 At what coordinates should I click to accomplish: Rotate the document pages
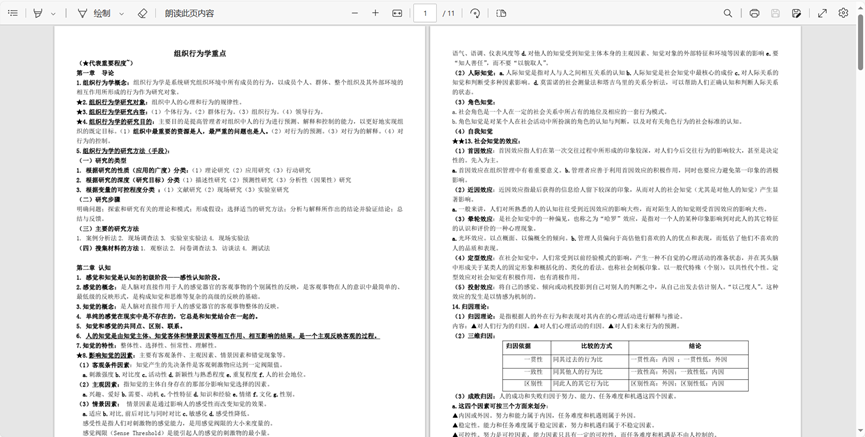point(475,13)
